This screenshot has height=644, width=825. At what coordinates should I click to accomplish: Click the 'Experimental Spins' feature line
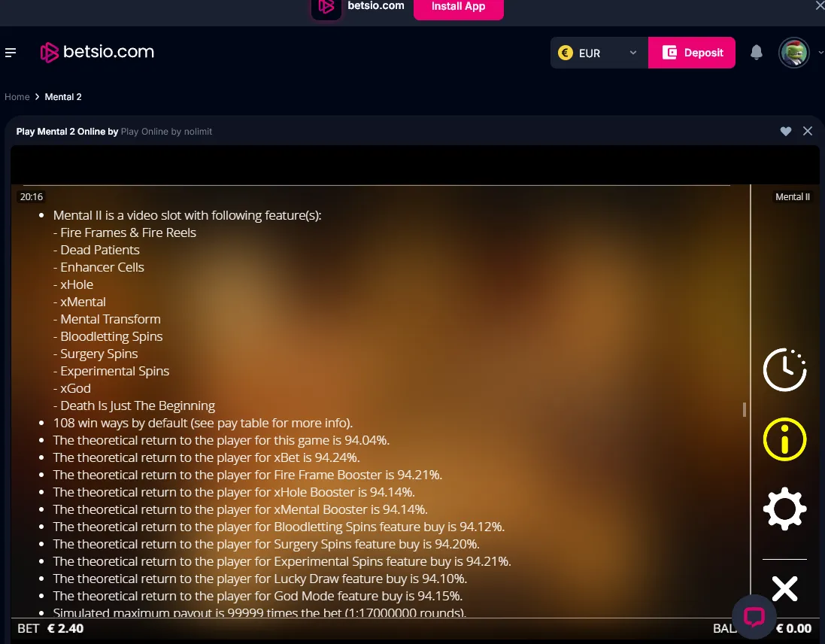(x=111, y=372)
